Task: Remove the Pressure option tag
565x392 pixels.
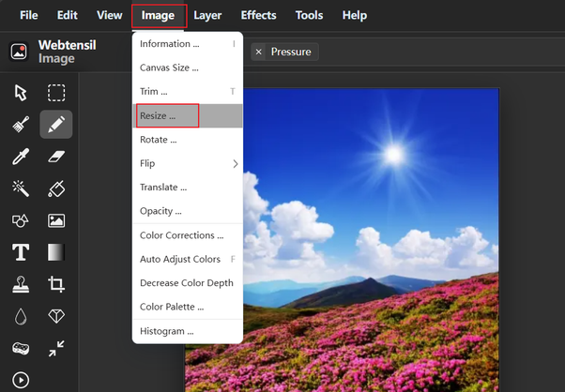Action: pos(258,52)
